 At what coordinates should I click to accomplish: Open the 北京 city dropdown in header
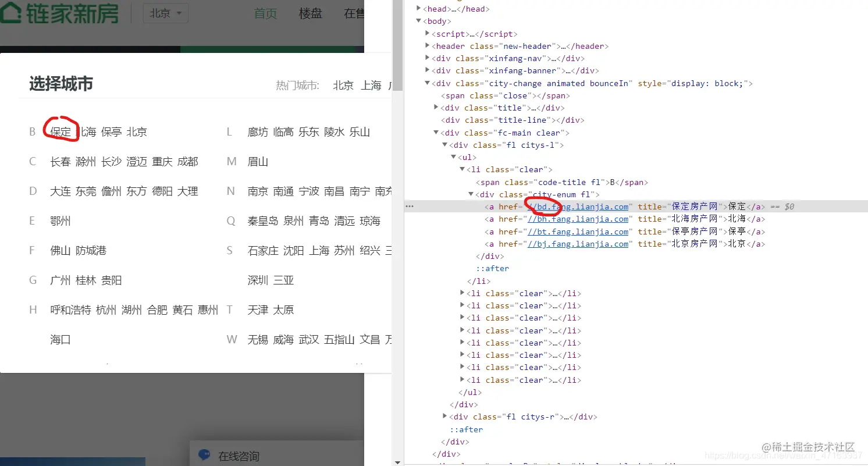(166, 13)
